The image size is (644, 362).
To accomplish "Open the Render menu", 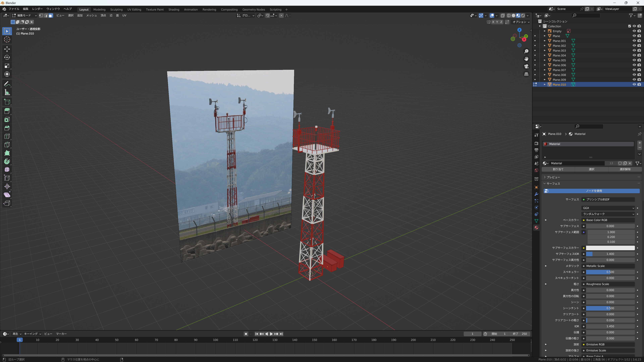I will (x=37, y=9).
